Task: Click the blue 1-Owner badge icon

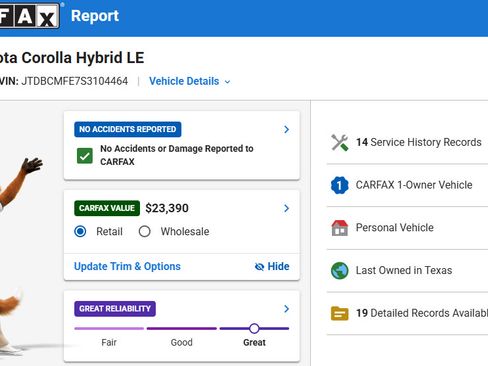Action: (340, 185)
